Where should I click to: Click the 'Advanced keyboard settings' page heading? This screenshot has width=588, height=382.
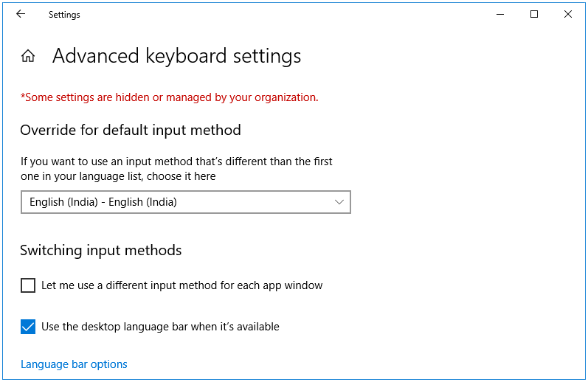(176, 56)
